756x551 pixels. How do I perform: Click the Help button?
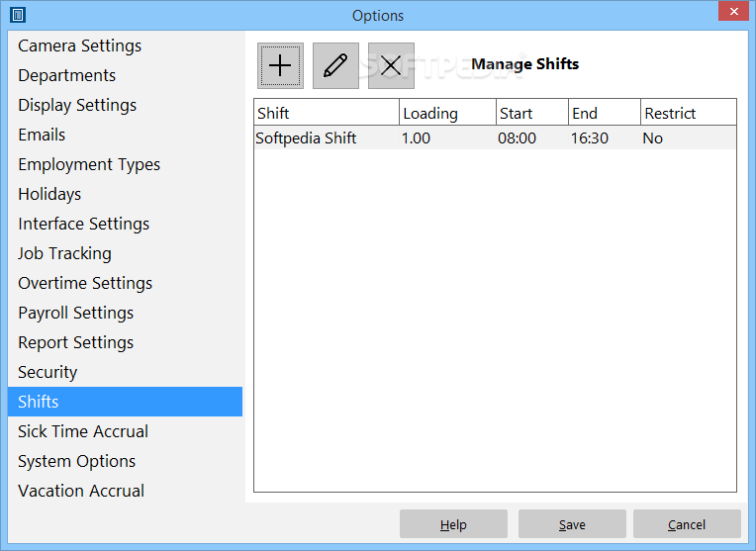click(453, 524)
